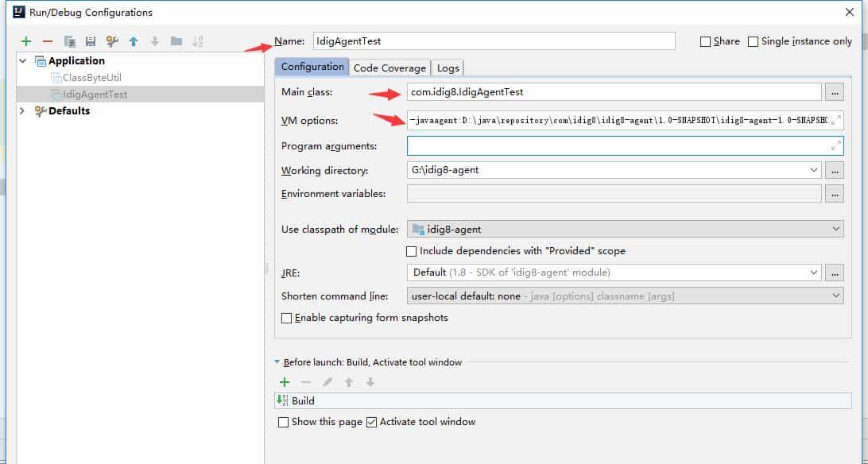Switch to the Logs tab
Image resolution: width=868 pixels, height=464 pixels.
(448, 68)
